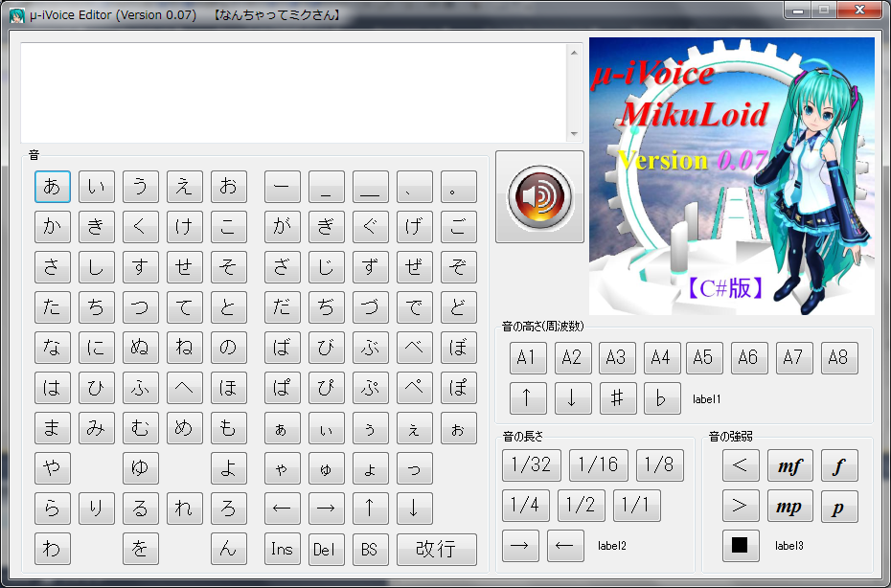This screenshot has height=588, width=891.
Task: Set dynamics to mezzo-forte (mf)
Action: coord(789,465)
